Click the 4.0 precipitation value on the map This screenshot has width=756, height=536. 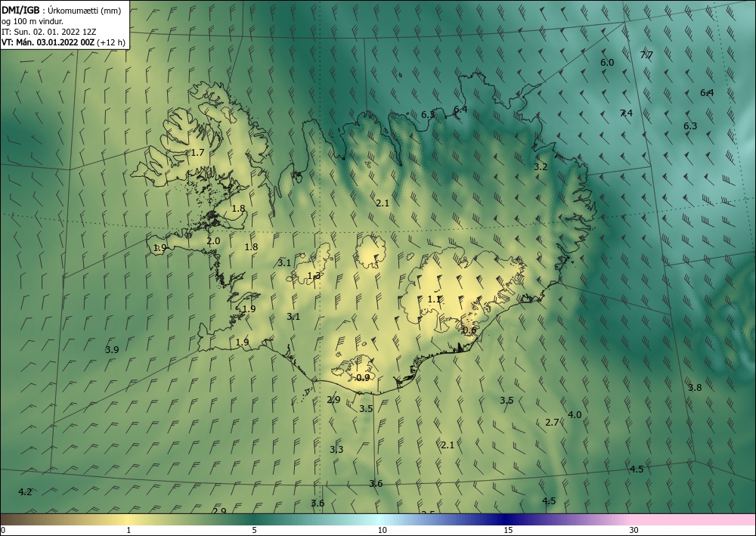[x=575, y=414]
